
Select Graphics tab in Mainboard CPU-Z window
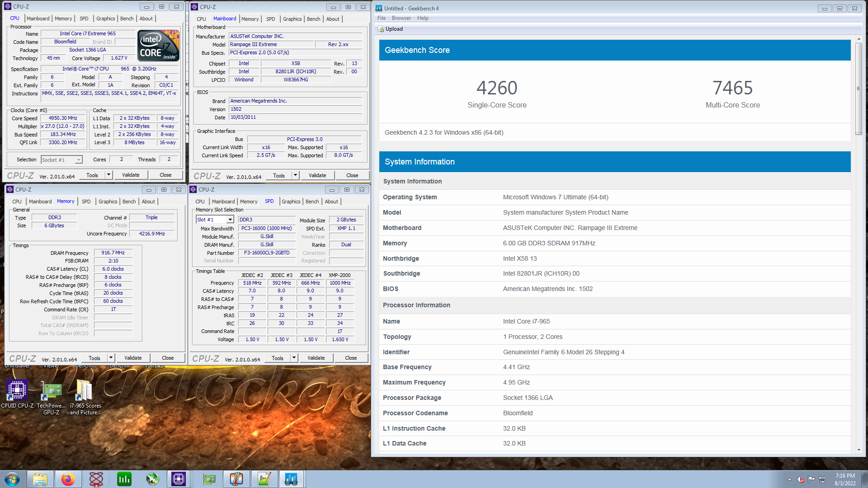pos(292,19)
